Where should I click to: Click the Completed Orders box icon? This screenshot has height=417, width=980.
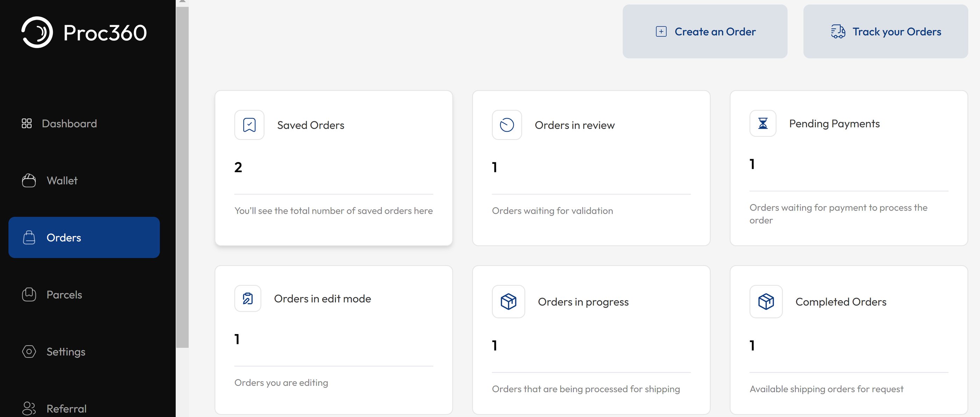point(766,302)
